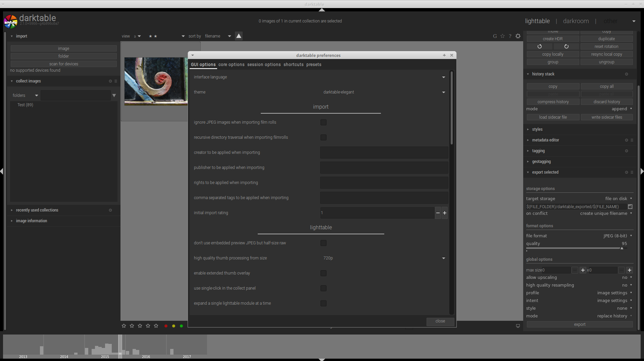Switch to the darkroom view
This screenshot has width=644, height=361.
pos(576,21)
